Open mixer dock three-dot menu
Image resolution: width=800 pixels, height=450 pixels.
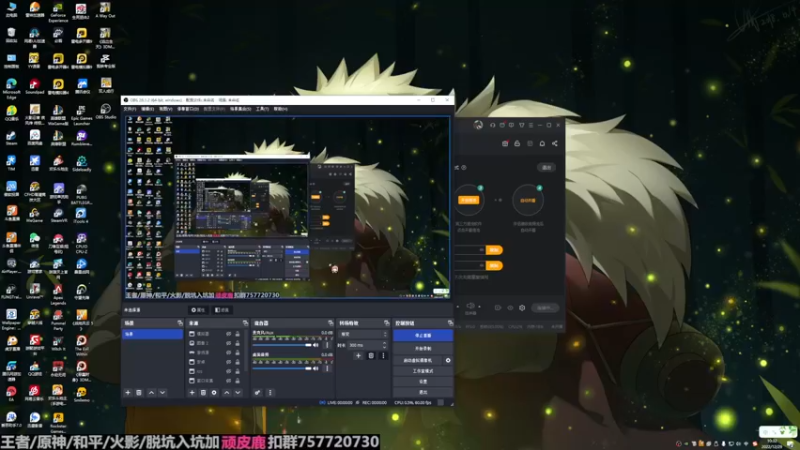pos(270,392)
